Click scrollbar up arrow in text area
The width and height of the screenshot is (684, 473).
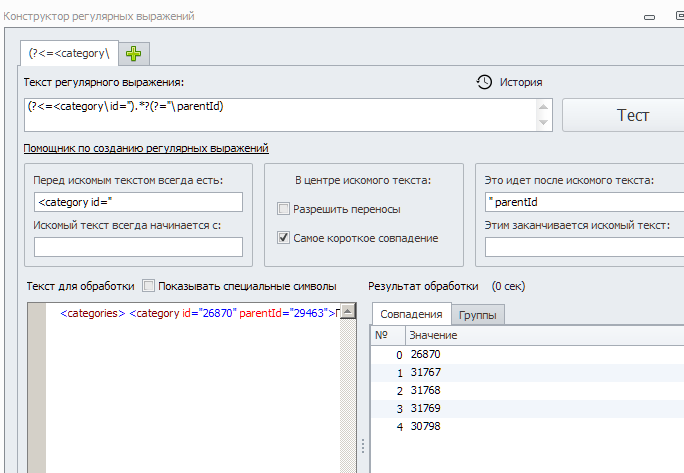point(348,312)
